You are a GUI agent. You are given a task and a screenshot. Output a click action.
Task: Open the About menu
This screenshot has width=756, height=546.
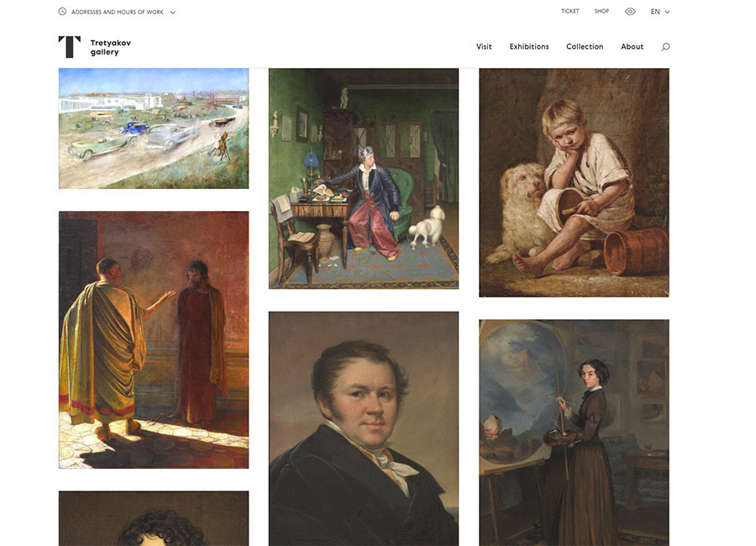click(x=632, y=47)
